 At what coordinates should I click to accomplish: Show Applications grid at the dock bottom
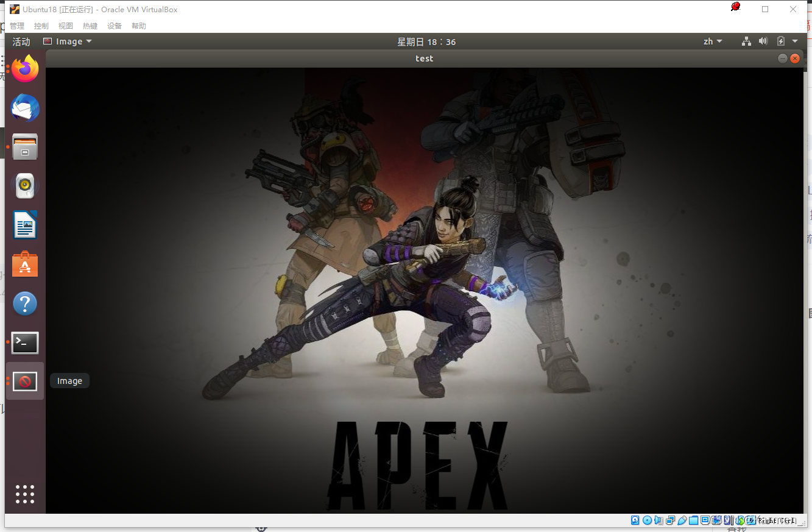tap(25, 494)
